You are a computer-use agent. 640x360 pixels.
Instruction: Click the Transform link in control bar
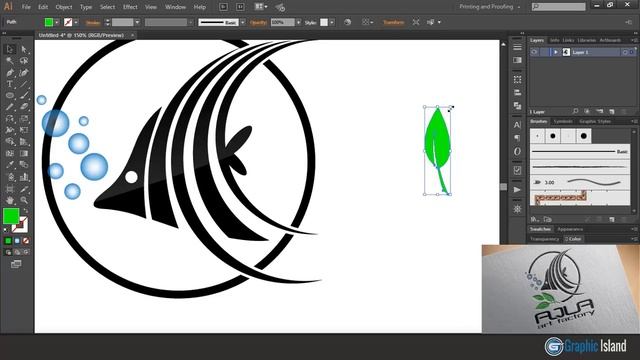(x=393, y=22)
